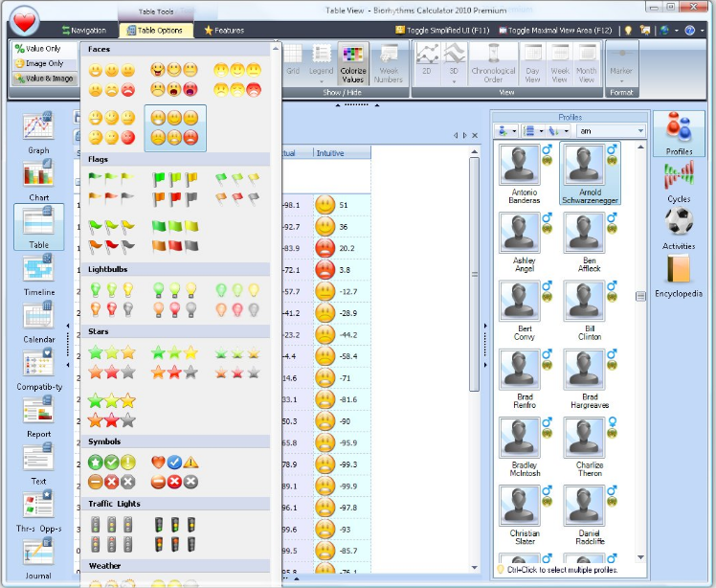Open the profile list view-style dropdown
The height and width of the screenshot is (588, 716).
point(532,131)
